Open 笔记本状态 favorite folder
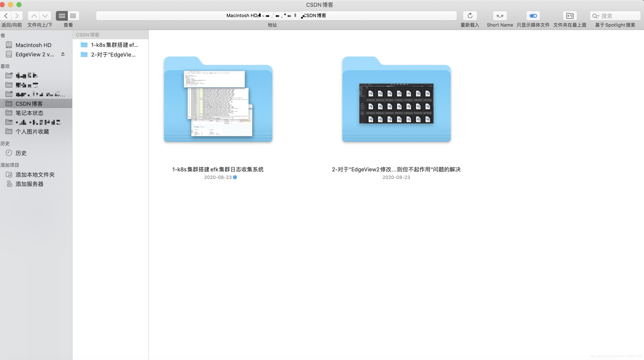 [x=29, y=113]
